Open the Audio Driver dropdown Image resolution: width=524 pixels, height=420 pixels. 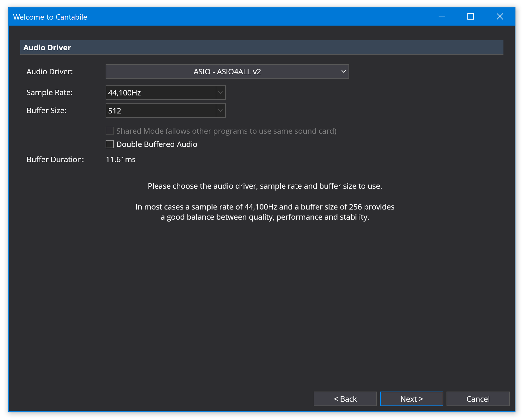[x=227, y=71]
